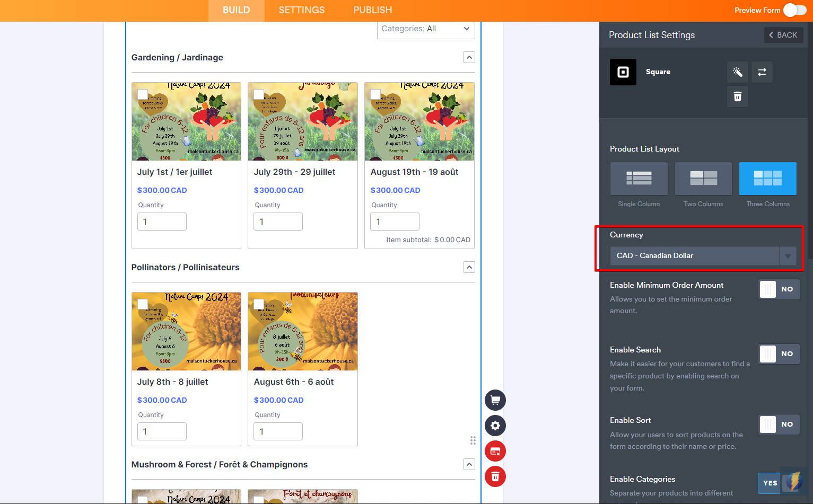Click quantity field for July 8th product
Viewport: 813px width, 504px height.
[162, 431]
